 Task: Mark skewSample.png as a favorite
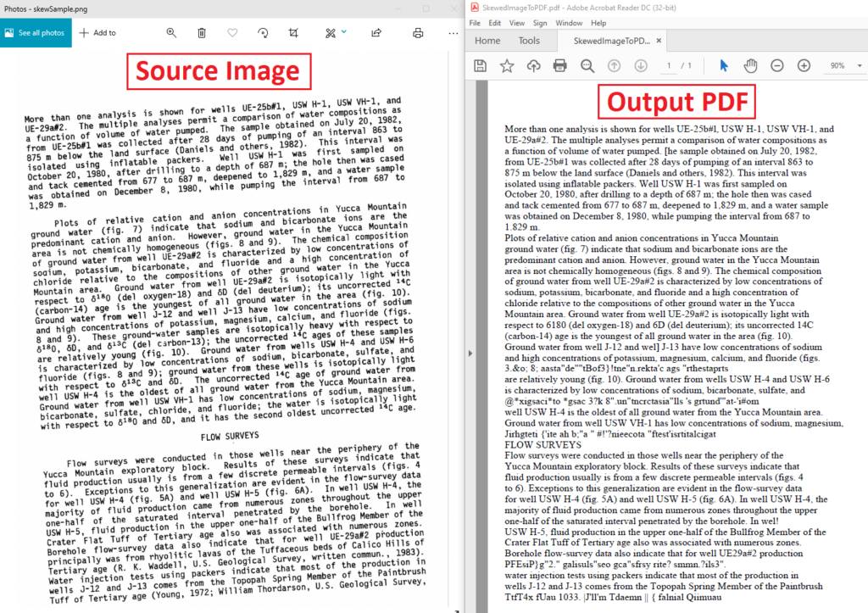point(232,31)
